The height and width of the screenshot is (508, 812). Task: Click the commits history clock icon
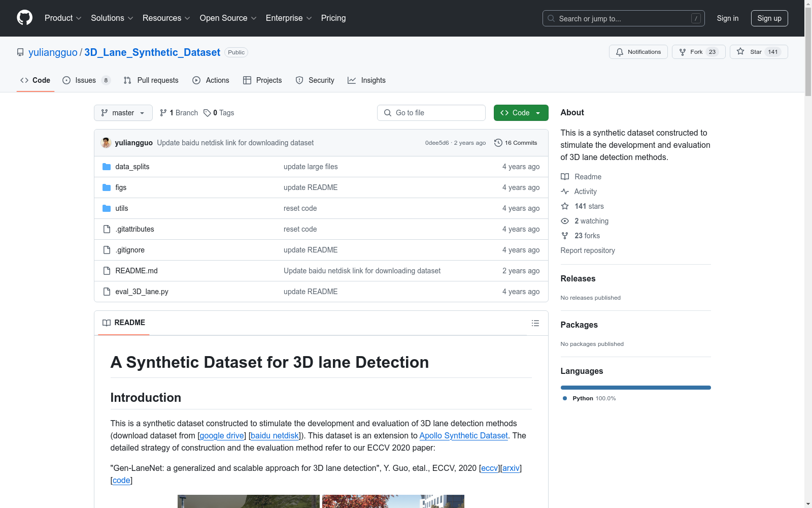pos(498,143)
